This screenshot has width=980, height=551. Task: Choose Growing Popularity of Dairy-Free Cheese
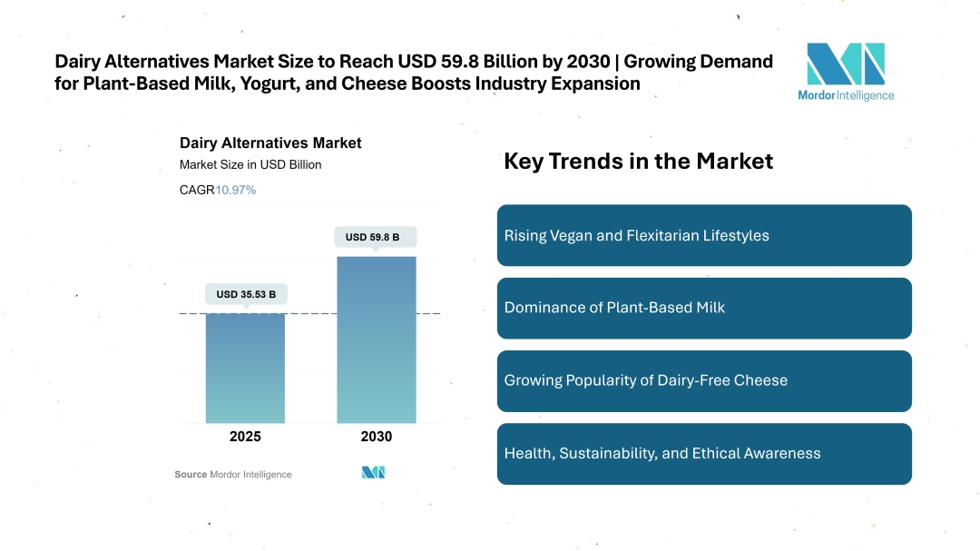point(704,380)
